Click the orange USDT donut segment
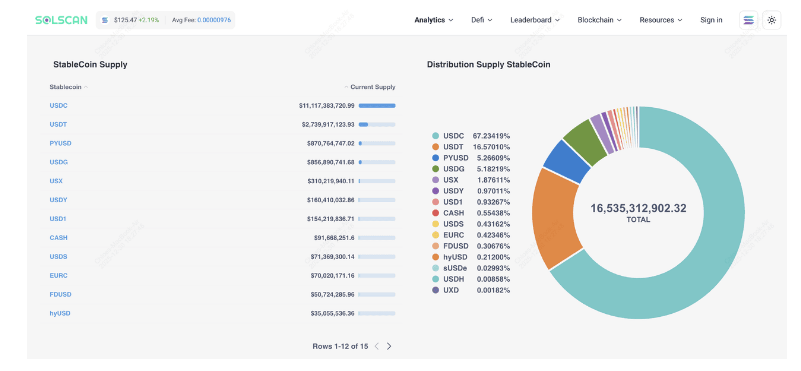This screenshot has height=371, width=801. pos(554,218)
